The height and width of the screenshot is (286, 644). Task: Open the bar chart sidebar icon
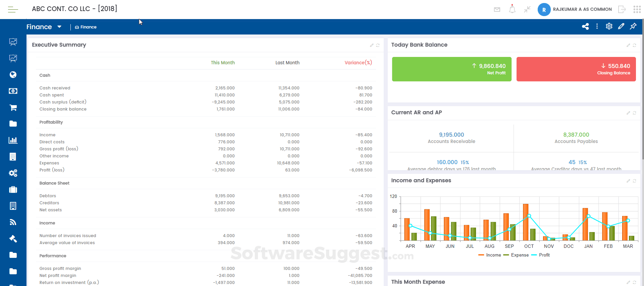point(13,140)
